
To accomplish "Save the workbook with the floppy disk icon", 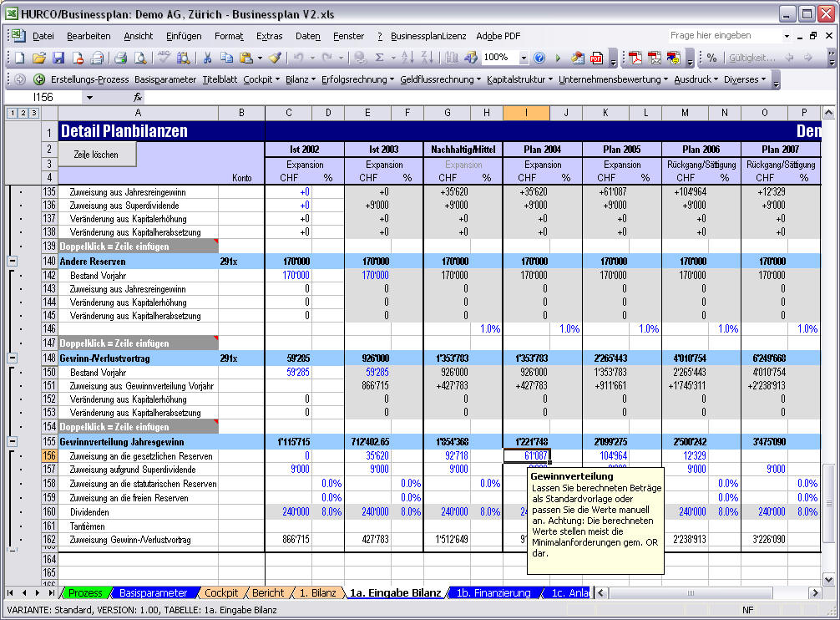I will (x=58, y=58).
